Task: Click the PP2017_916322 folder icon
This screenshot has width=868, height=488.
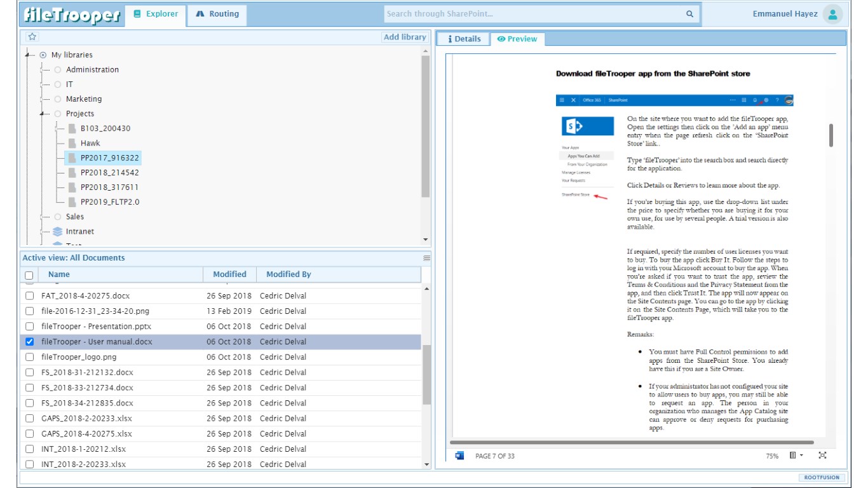Action: point(72,158)
